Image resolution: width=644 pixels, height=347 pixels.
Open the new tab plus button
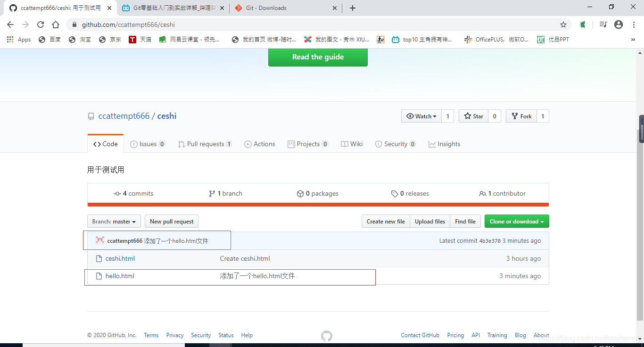point(353,8)
